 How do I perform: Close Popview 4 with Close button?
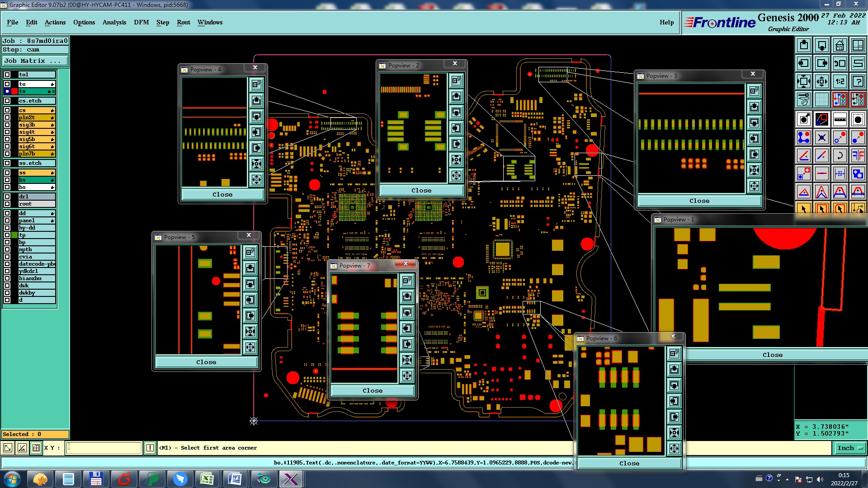(x=222, y=194)
